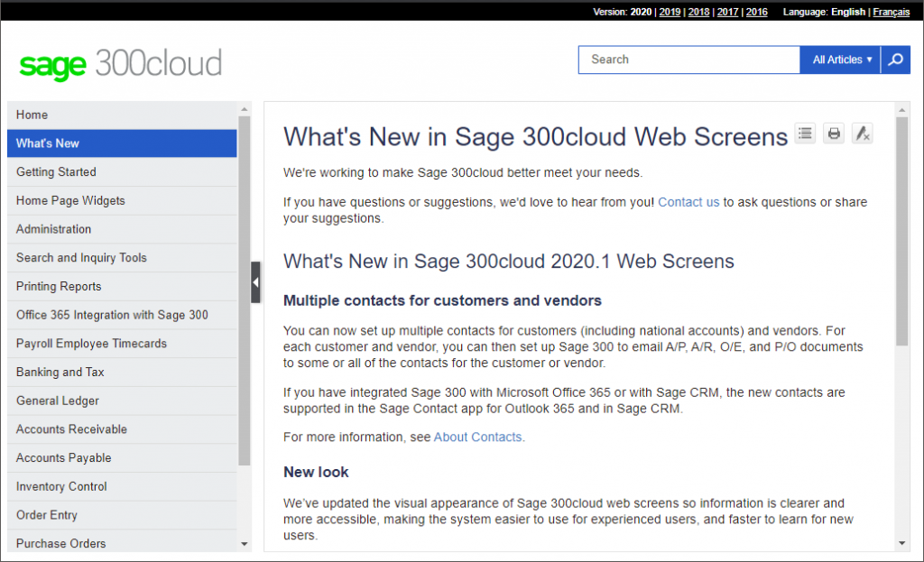
Task: Go to Inventory Control
Action: click(x=122, y=486)
